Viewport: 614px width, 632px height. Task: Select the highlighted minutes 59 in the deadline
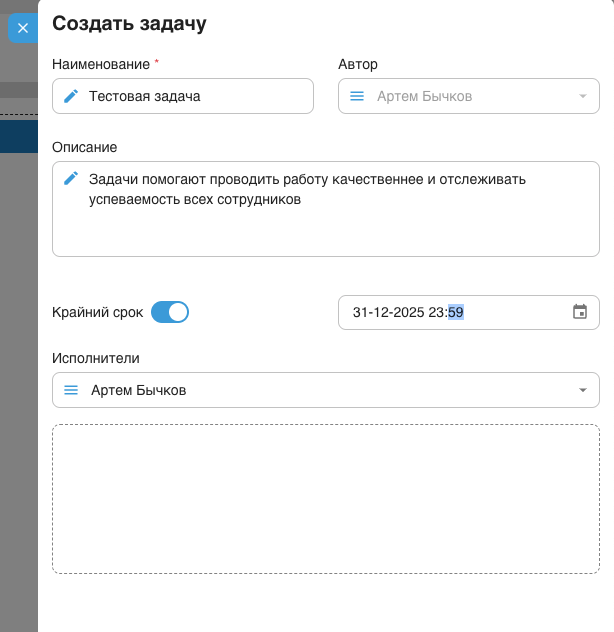point(456,312)
